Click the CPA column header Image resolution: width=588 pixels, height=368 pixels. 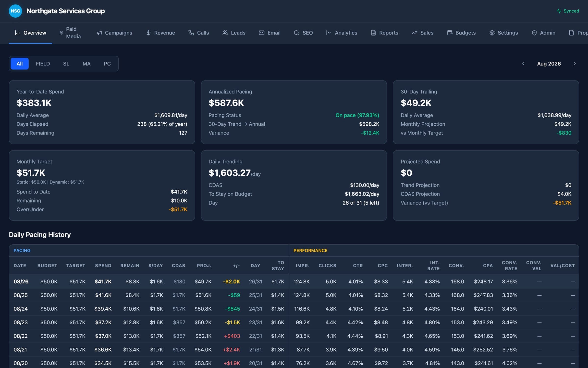click(488, 266)
